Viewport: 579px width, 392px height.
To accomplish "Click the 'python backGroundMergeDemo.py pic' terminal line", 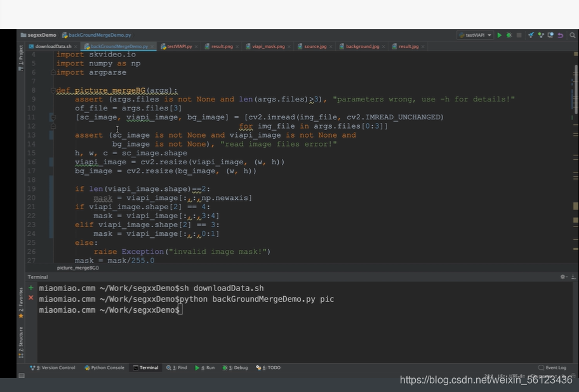I will (x=187, y=299).
